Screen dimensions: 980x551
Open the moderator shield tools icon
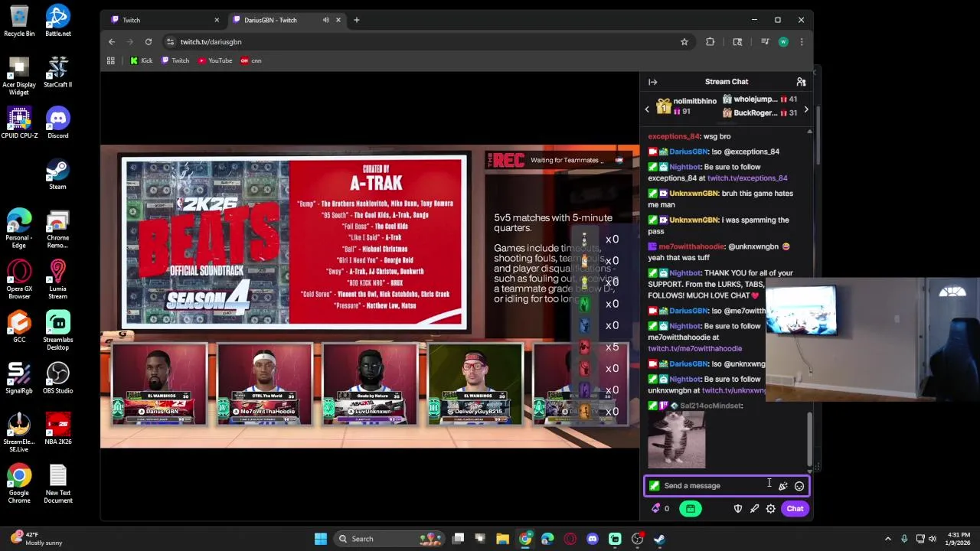point(738,509)
